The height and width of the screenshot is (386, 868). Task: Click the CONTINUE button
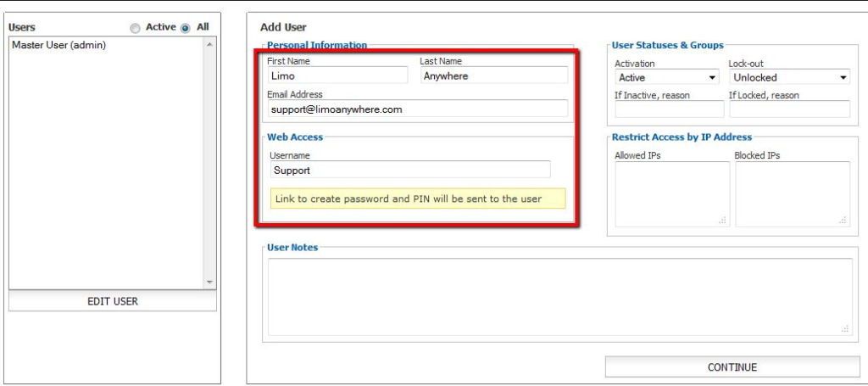[732, 367]
